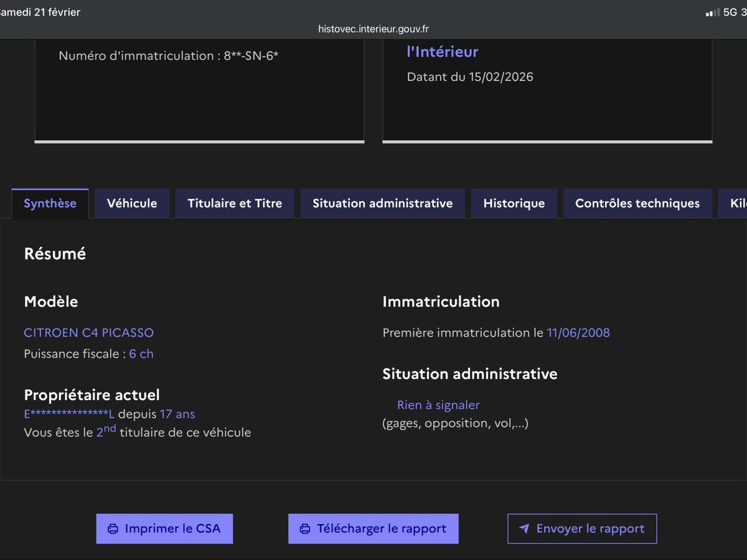The width and height of the screenshot is (747, 560).
Task: Tap the cellular signal strength icon
Action: (712, 12)
